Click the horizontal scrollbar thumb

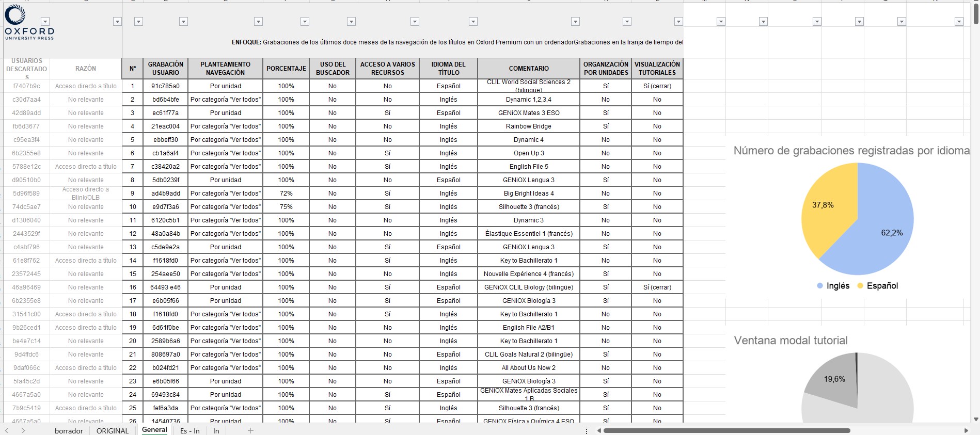click(x=726, y=430)
